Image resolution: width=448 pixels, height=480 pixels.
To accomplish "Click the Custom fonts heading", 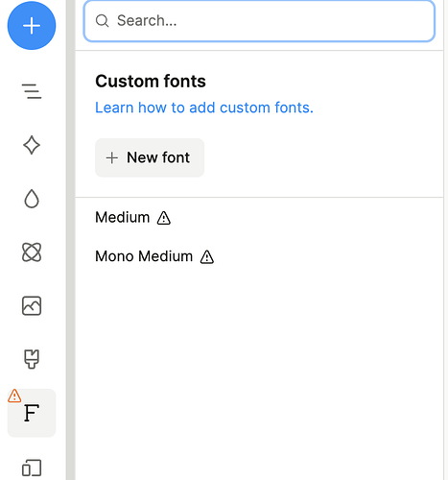I will (151, 82).
